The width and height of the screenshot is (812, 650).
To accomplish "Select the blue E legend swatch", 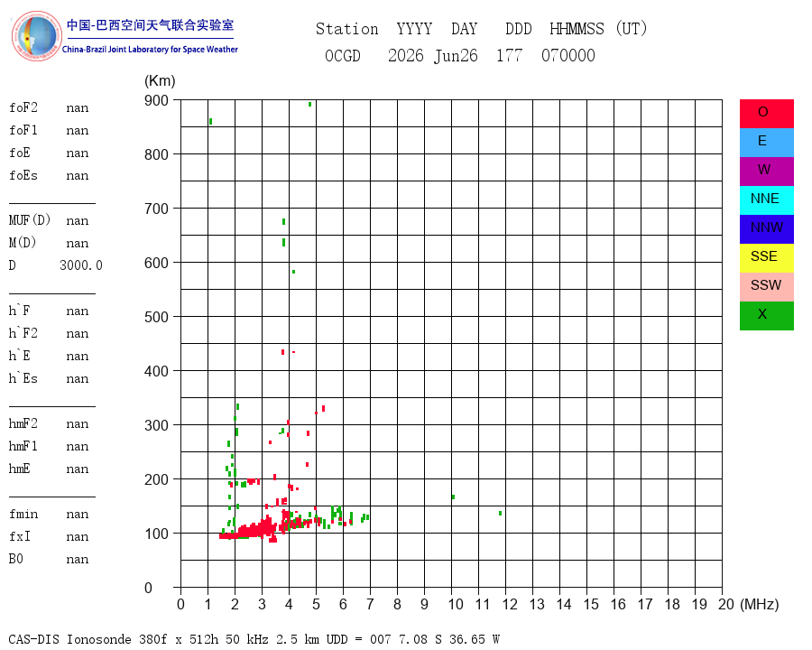I will coord(766,143).
